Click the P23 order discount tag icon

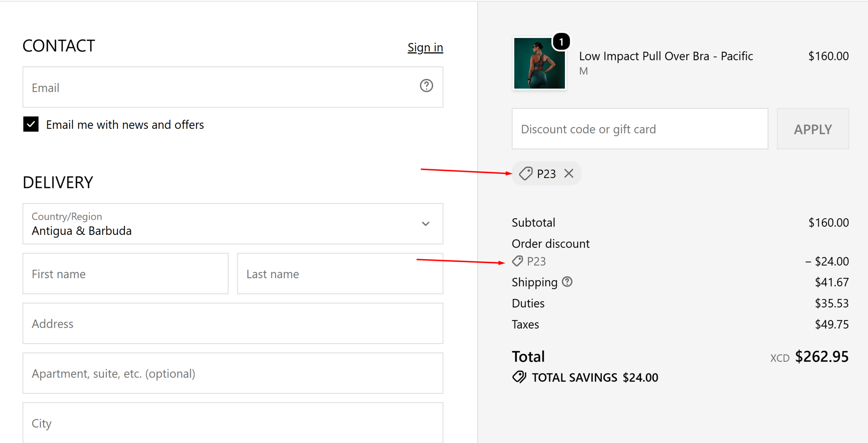517,261
